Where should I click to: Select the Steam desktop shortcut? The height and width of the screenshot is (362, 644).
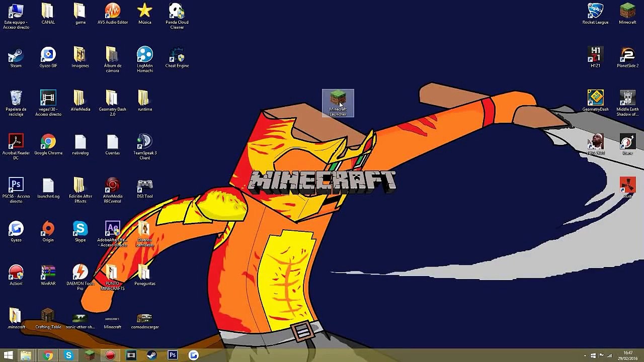16,57
